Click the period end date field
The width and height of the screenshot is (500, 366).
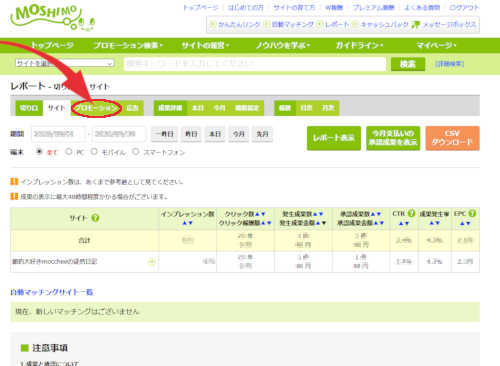click(x=119, y=134)
